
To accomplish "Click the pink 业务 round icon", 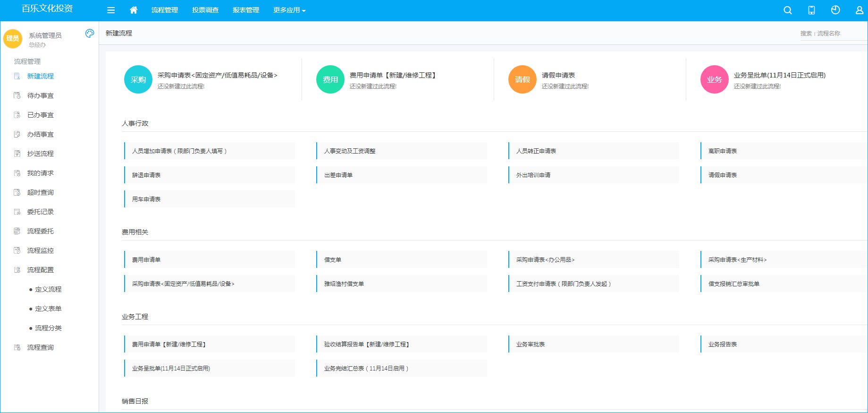I will (715, 79).
